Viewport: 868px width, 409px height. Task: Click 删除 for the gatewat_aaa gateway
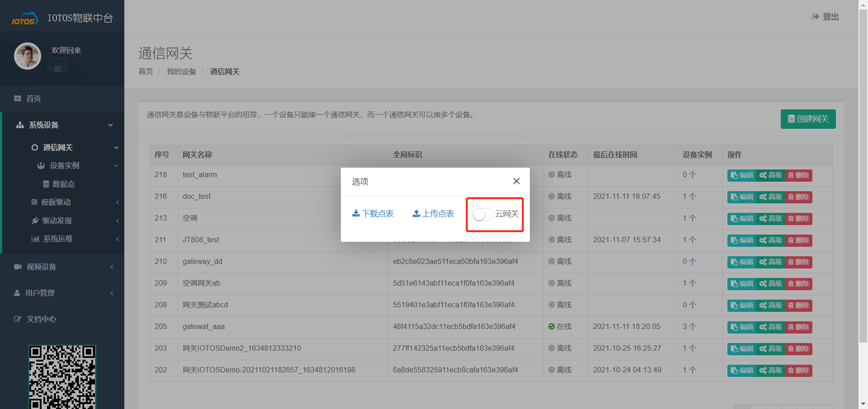[798, 327]
